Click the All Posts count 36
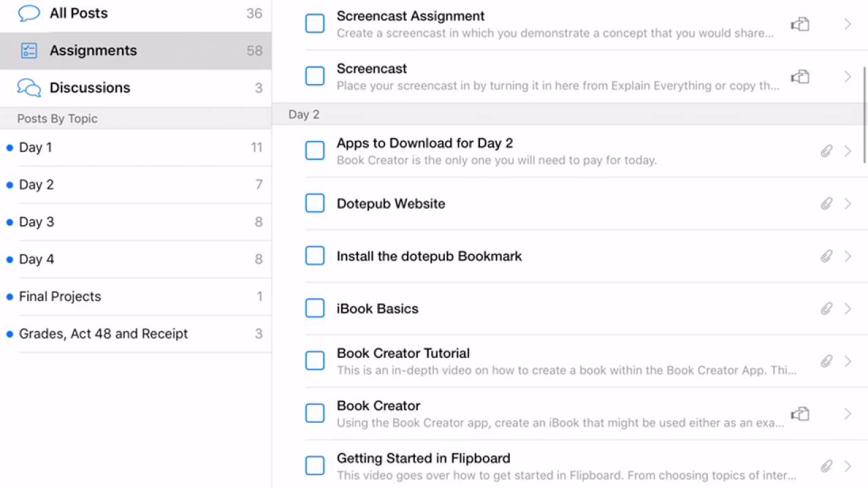Image resolution: width=868 pixels, height=488 pixels. [254, 14]
